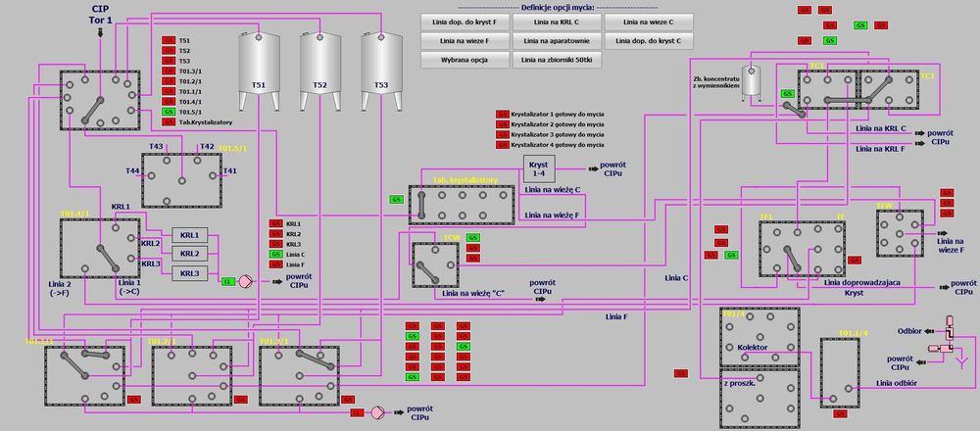
Task: Click the GS indicator next to T52
Action: [x=169, y=51]
